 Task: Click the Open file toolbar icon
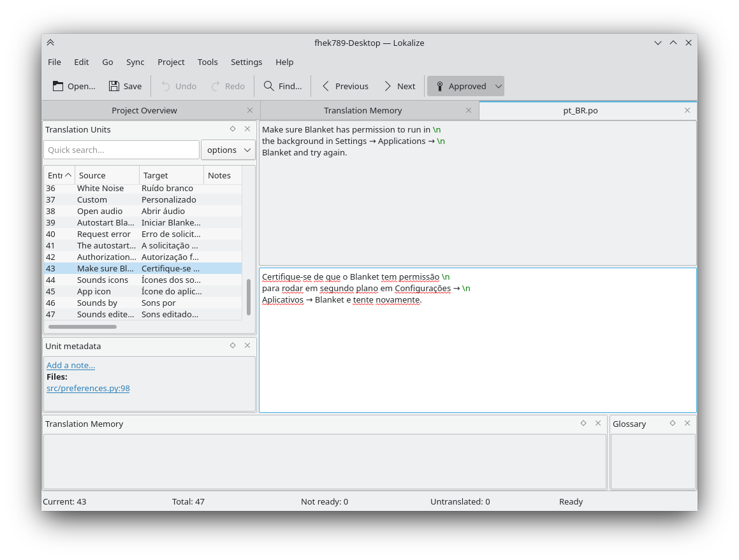click(x=58, y=86)
